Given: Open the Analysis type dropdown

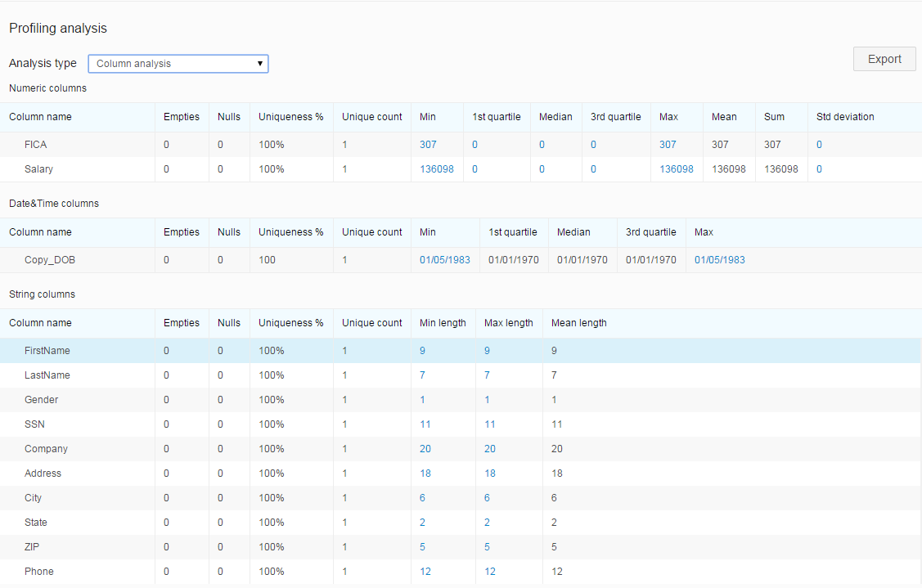Looking at the screenshot, I should click(x=178, y=64).
